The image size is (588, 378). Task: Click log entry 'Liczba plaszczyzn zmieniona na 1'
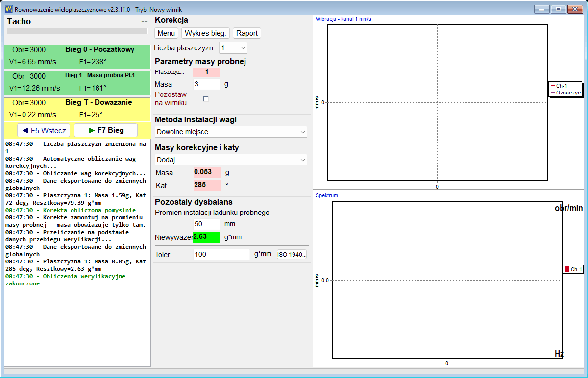75,148
